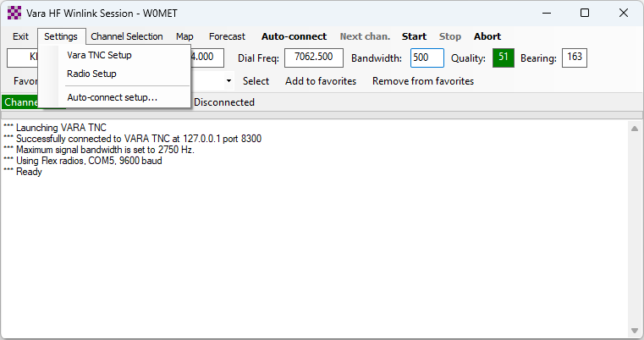Click the Dial Freq field 7062.500
Viewport: 644px width, 340px height.
[x=314, y=58]
